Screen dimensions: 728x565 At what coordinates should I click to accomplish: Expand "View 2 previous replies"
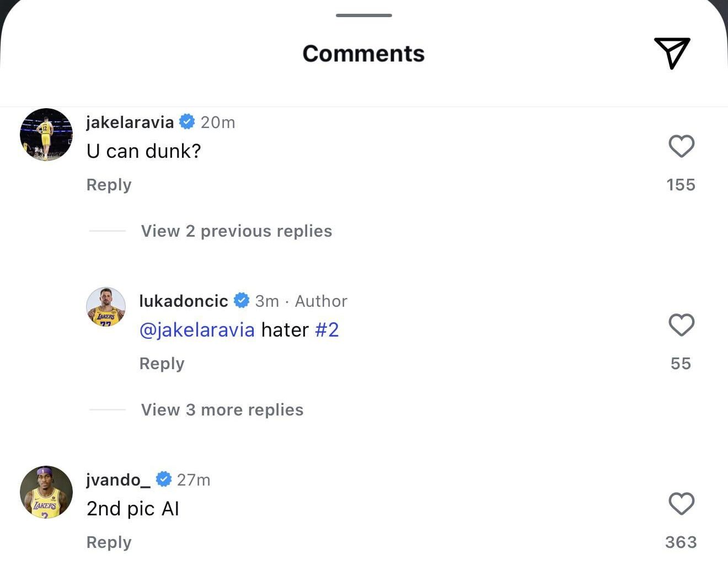236,231
